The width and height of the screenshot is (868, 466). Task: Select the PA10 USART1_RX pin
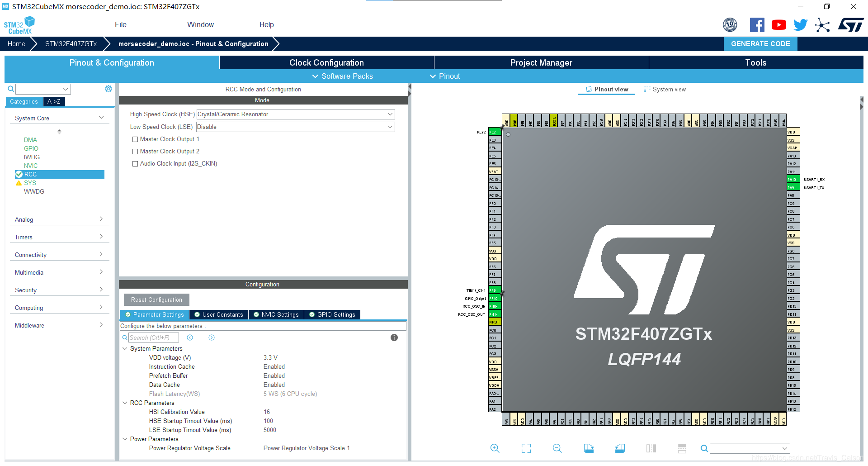793,180
